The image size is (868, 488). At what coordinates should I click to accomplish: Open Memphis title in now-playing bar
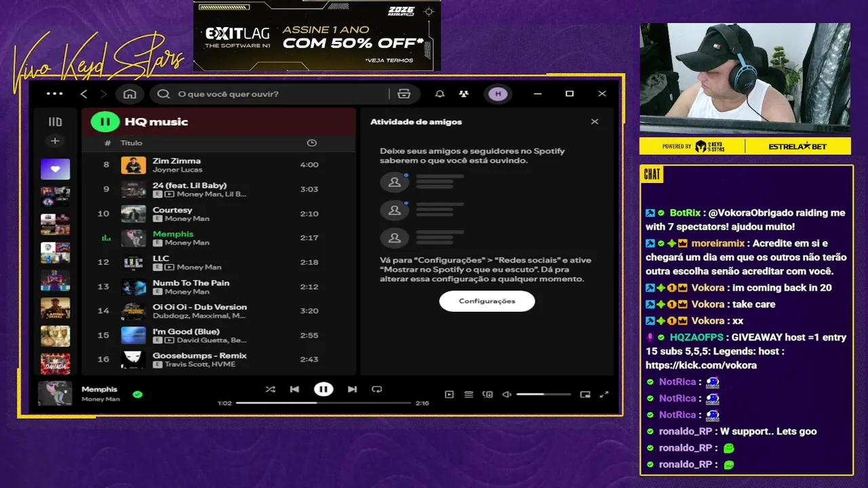(99, 389)
